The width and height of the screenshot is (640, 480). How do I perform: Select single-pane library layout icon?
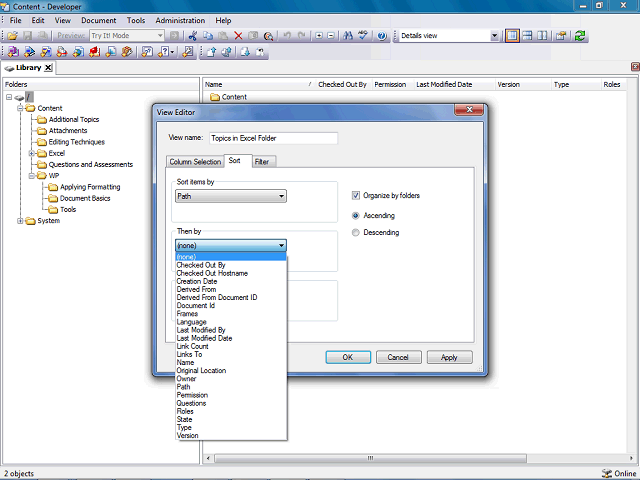[512, 36]
